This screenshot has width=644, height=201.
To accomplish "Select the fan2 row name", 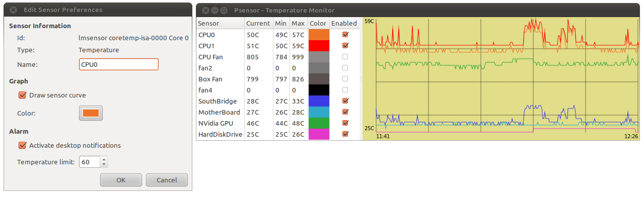I will tap(205, 68).
